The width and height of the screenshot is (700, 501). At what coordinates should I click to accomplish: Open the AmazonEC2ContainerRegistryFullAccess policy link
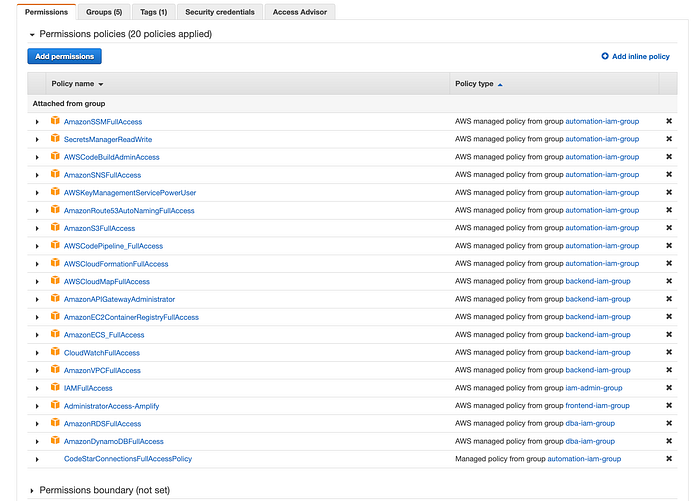(131, 317)
